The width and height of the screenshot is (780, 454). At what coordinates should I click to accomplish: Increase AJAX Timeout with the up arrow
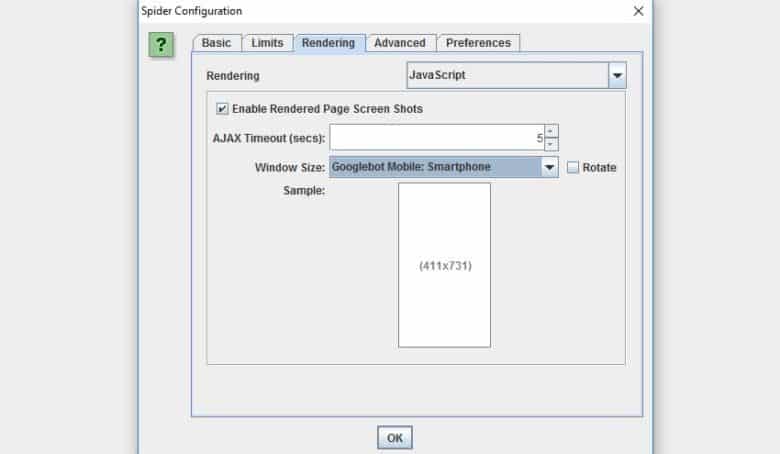pos(552,131)
